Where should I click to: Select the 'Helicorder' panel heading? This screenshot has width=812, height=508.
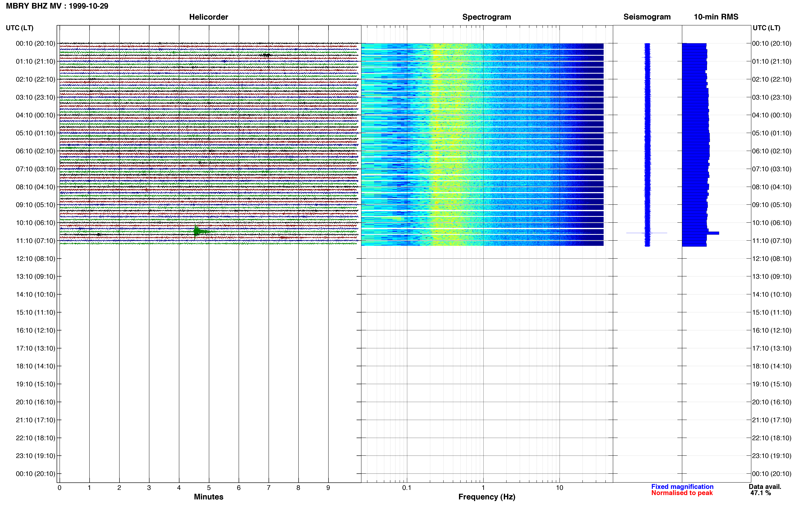pos(209,17)
